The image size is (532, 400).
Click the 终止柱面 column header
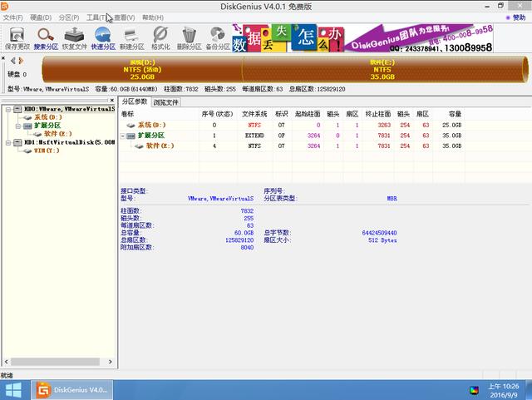tap(378, 114)
